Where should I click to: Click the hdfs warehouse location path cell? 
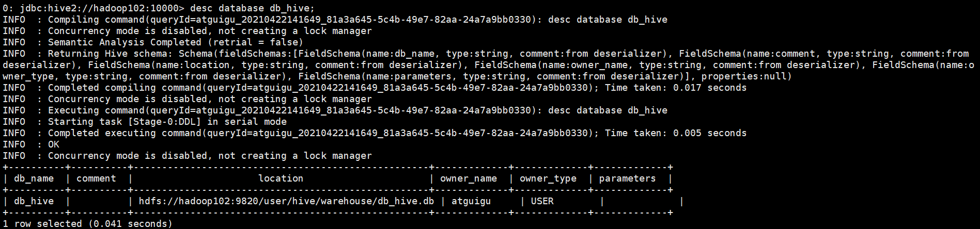tap(286, 201)
